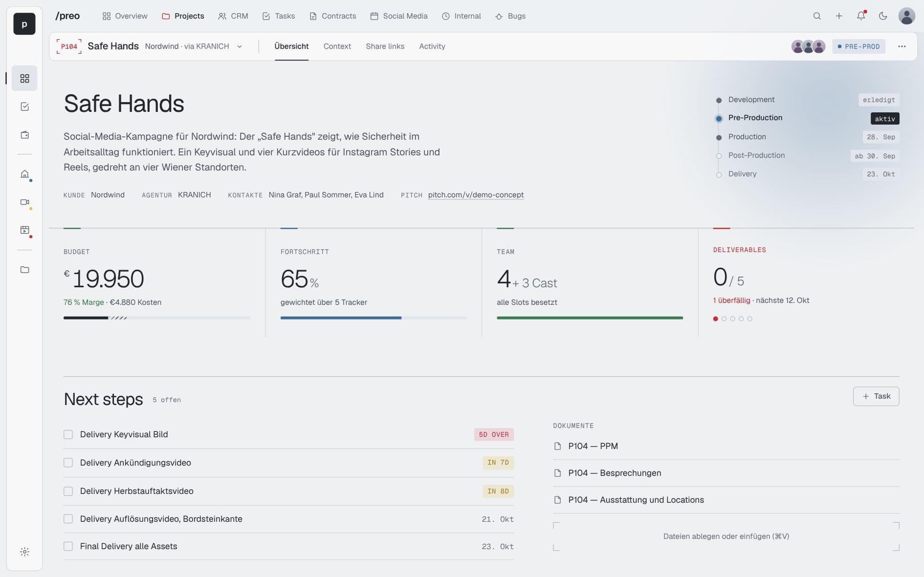Open the dashboard grid icon in sidebar
This screenshot has height=577, width=924.
click(24, 78)
